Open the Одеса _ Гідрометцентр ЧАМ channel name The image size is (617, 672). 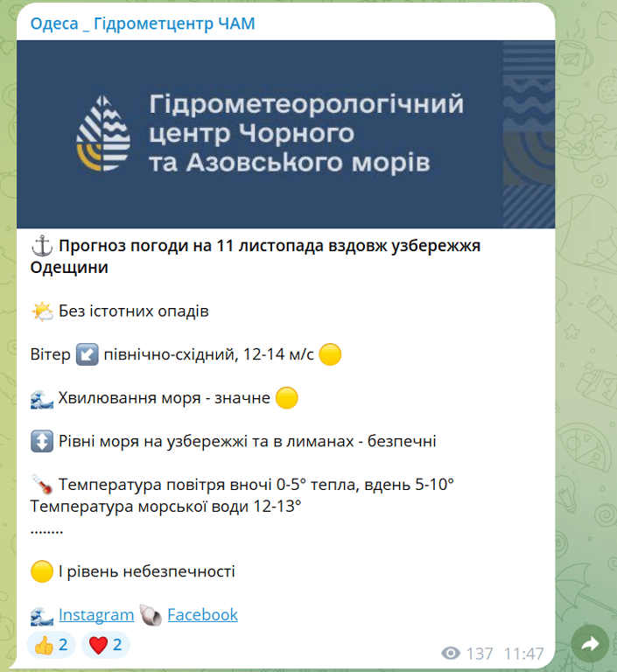point(143,23)
